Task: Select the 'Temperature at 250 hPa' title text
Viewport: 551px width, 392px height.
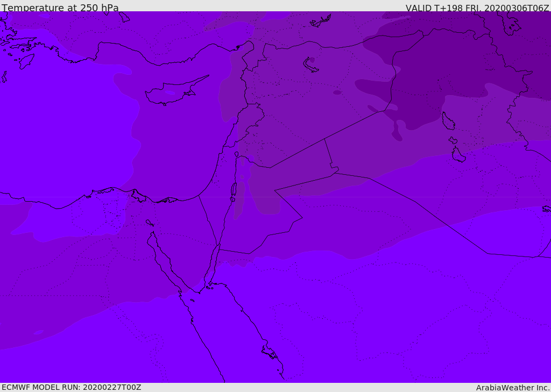Action: click(x=60, y=8)
